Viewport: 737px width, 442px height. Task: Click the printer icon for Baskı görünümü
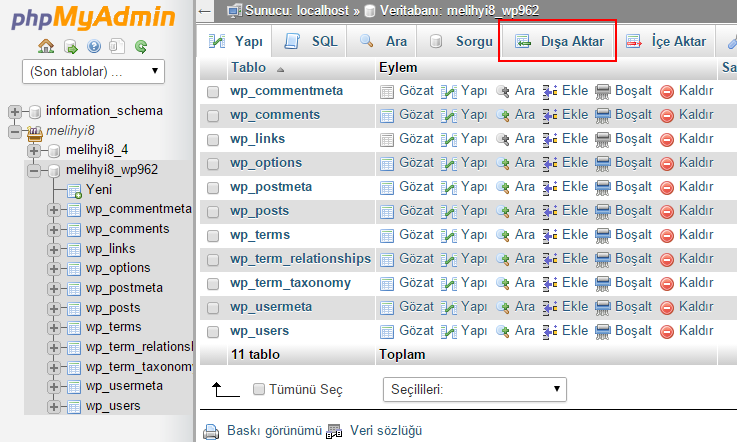pyautogui.click(x=211, y=431)
